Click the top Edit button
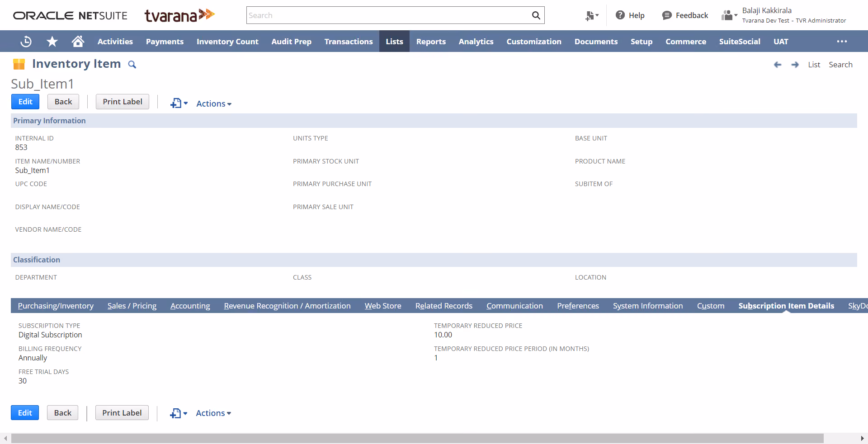The height and width of the screenshot is (444, 868). click(25, 102)
